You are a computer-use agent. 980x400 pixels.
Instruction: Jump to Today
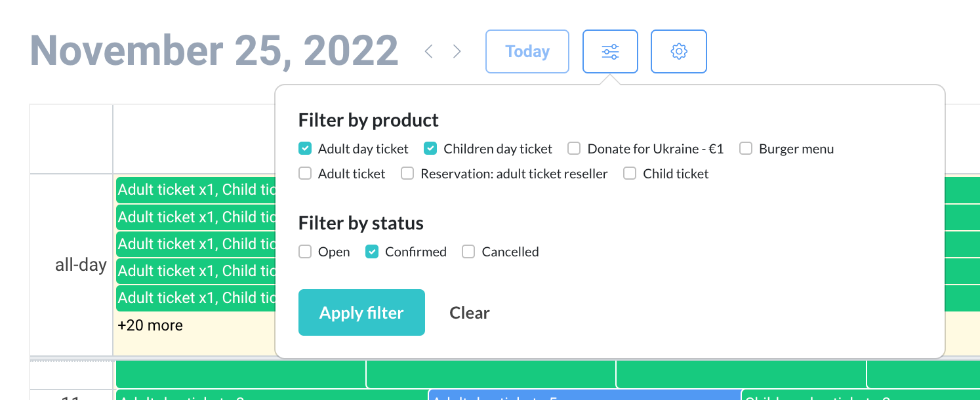[x=527, y=51]
